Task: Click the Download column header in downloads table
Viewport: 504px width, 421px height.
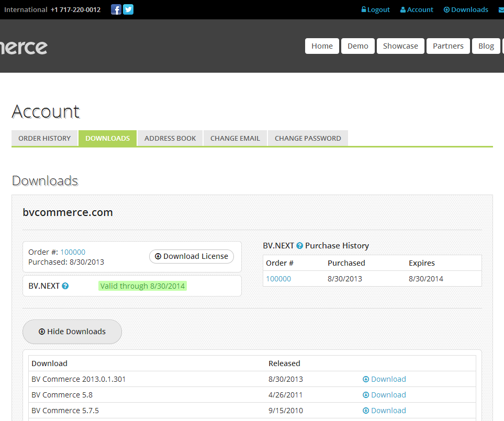Action: [50, 363]
